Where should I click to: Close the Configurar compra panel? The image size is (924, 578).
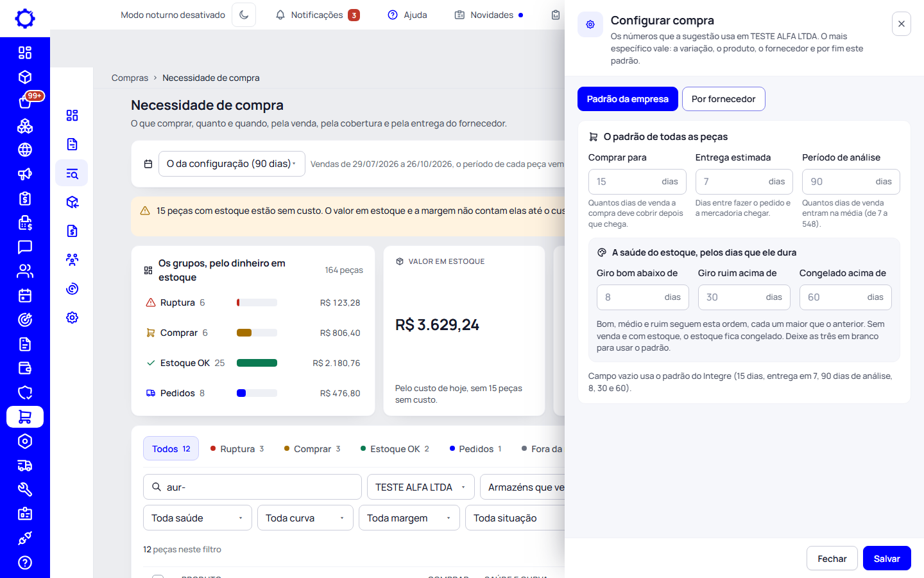coord(902,24)
